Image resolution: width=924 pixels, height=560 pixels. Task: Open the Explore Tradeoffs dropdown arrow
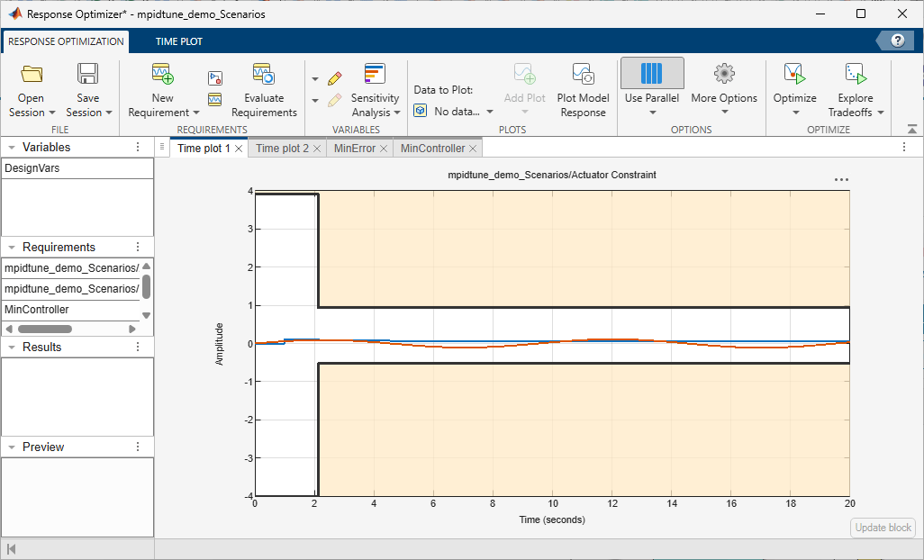881,113
